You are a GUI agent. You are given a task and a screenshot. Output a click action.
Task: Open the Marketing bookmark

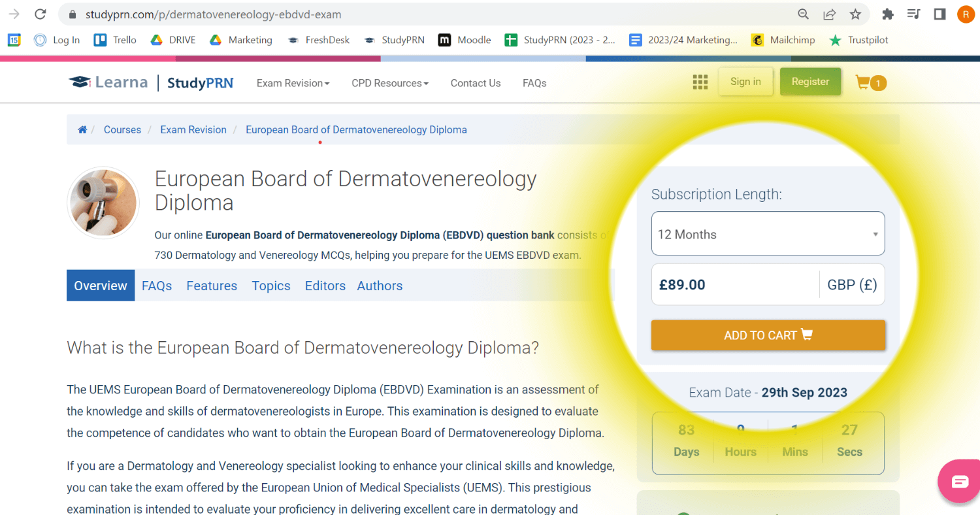[241, 40]
